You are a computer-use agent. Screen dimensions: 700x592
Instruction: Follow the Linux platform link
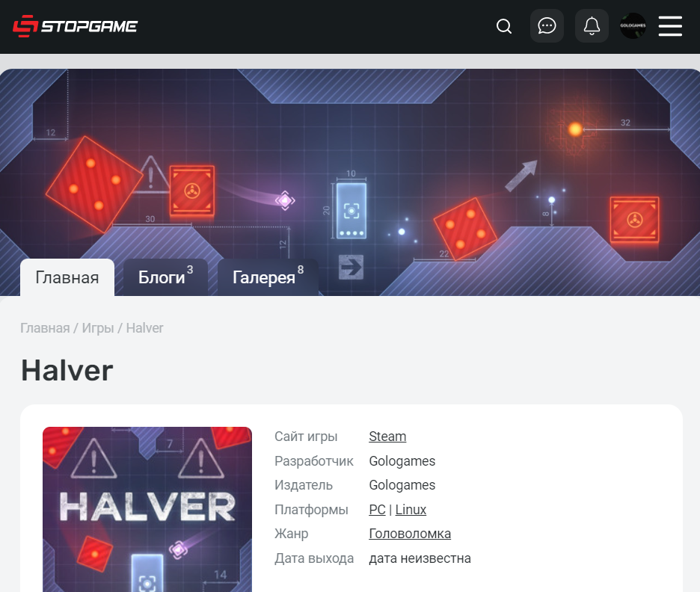tap(411, 510)
